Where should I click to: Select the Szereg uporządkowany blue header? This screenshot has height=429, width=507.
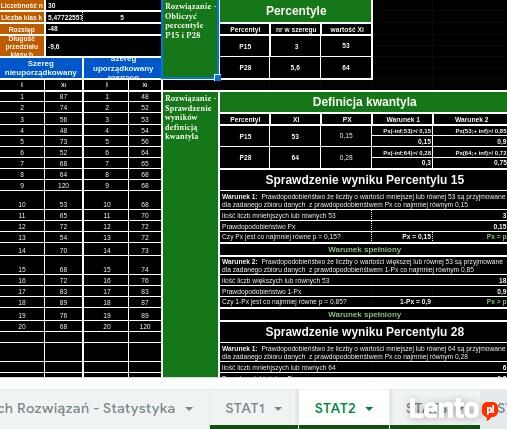tap(123, 68)
